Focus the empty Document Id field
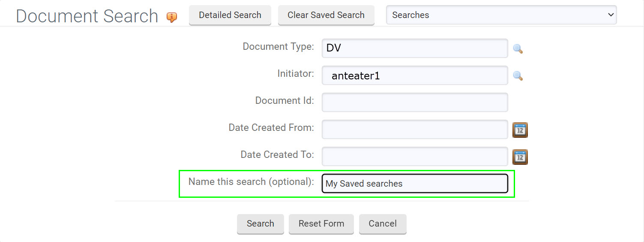The image size is (644, 242). (x=415, y=103)
